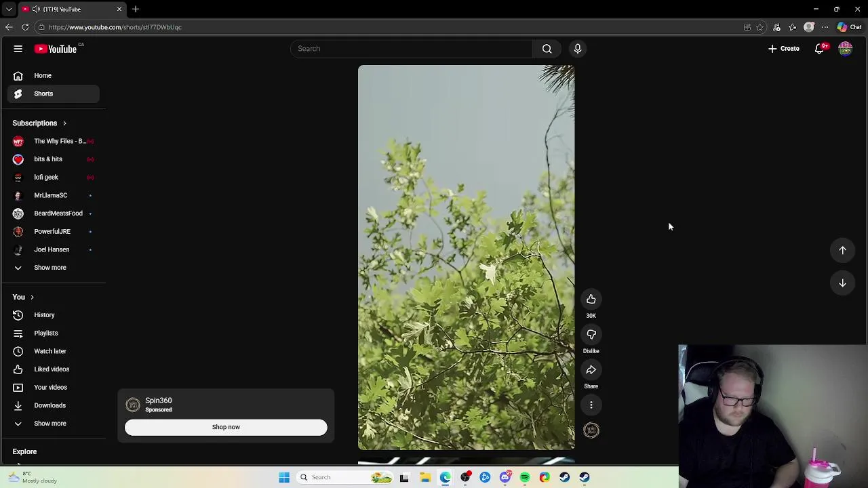Open Downloads in sidebar
Viewport: 868px width, 488px height.
coord(54,405)
